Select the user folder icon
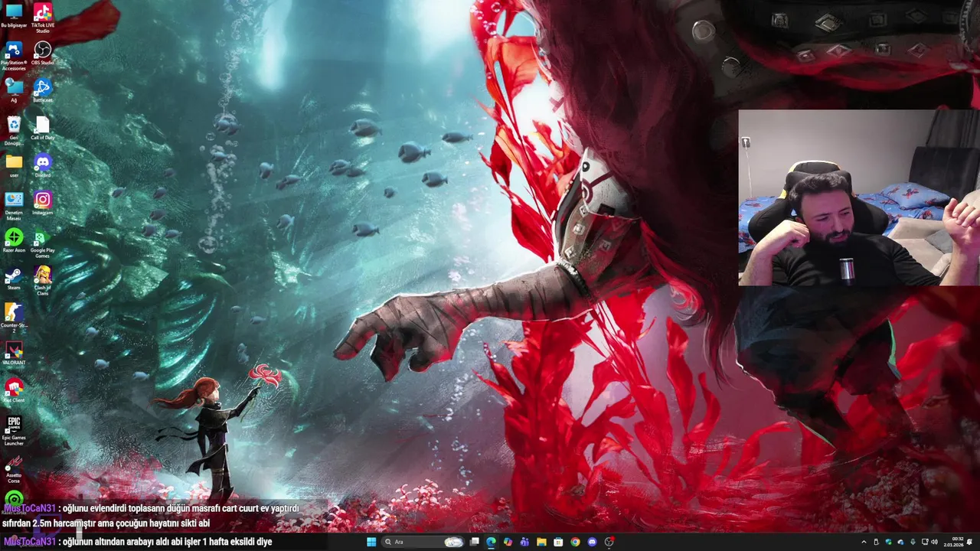Viewport: 980px width, 551px height. click(x=14, y=165)
